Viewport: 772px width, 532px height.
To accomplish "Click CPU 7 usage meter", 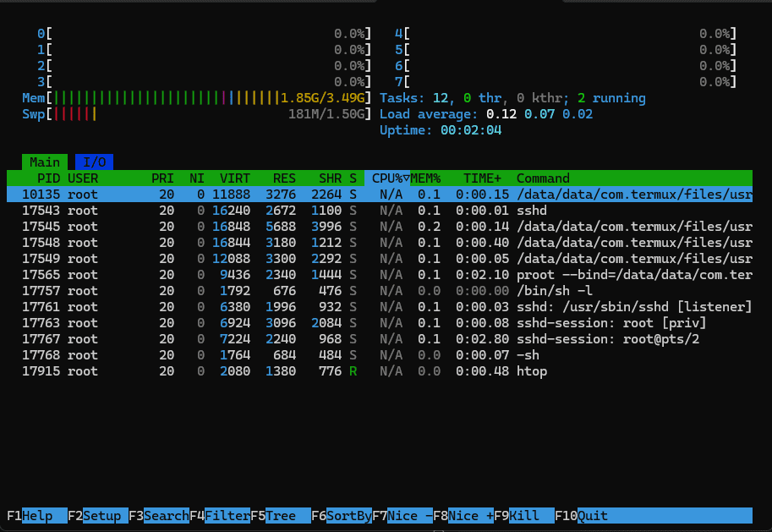I will [x=566, y=82].
